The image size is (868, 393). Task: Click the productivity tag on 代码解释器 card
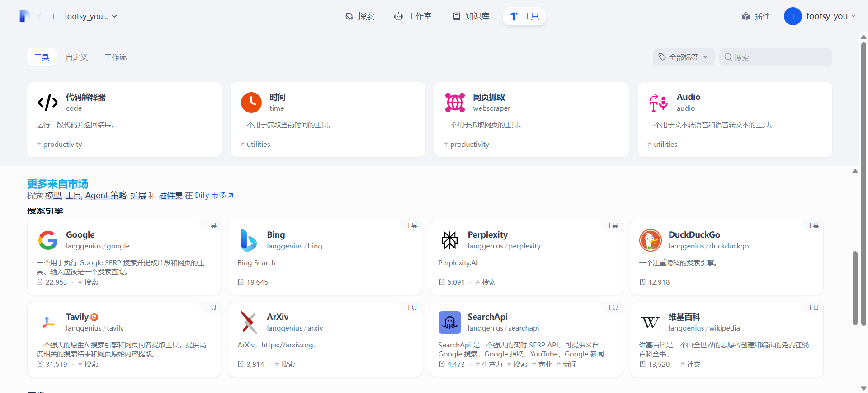59,144
